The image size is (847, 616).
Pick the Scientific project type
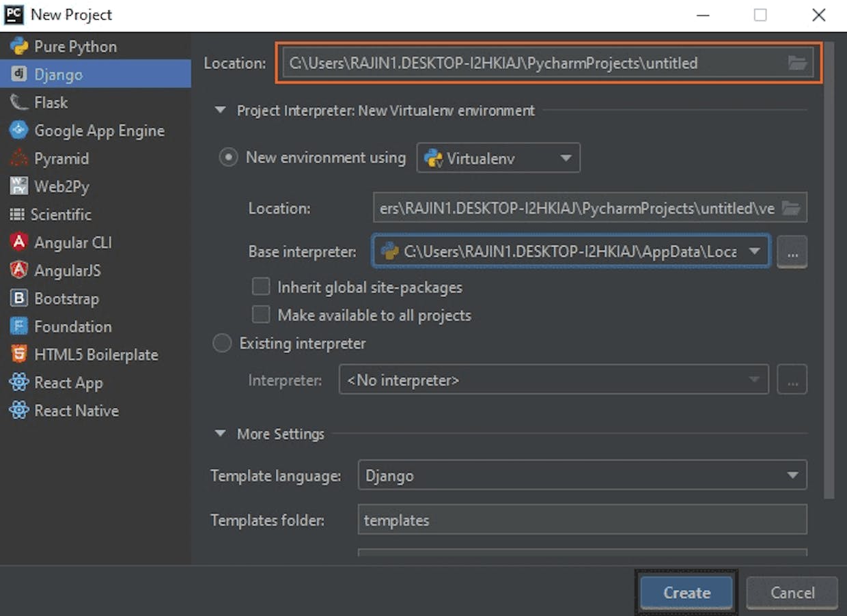click(96, 214)
